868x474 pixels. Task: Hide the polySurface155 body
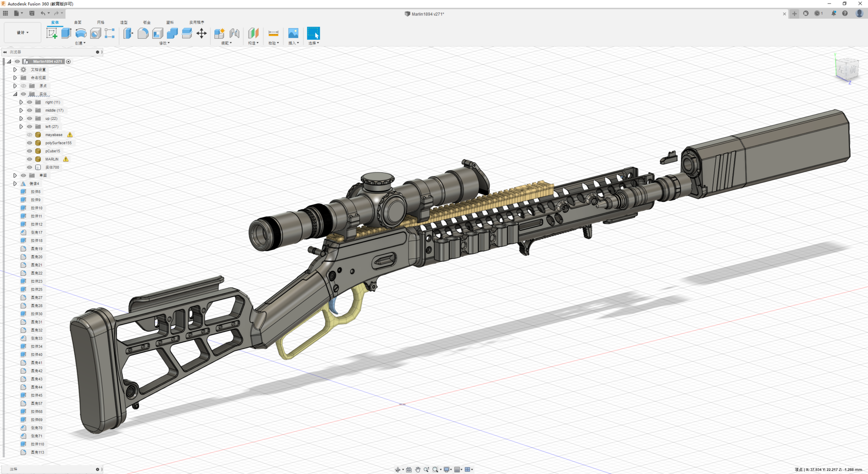click(x=30, y=143)
